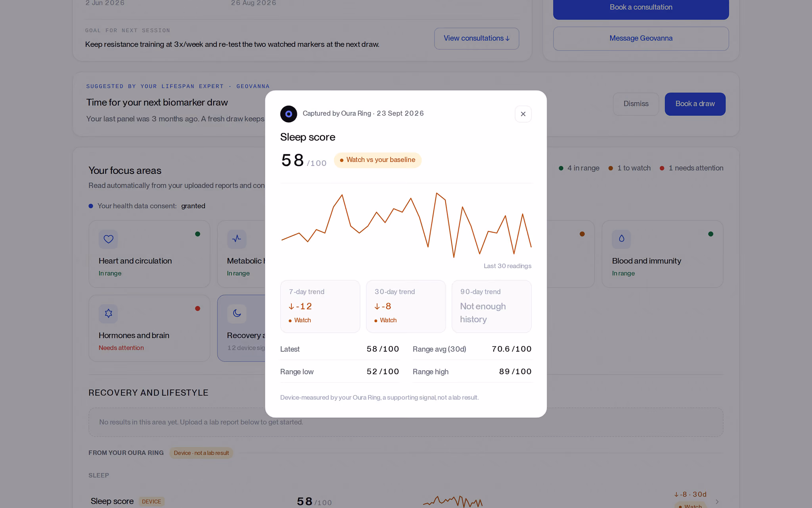Screen dimensions: 812x508
Task: Select the 90-day trend card
Action: point(491,306)
